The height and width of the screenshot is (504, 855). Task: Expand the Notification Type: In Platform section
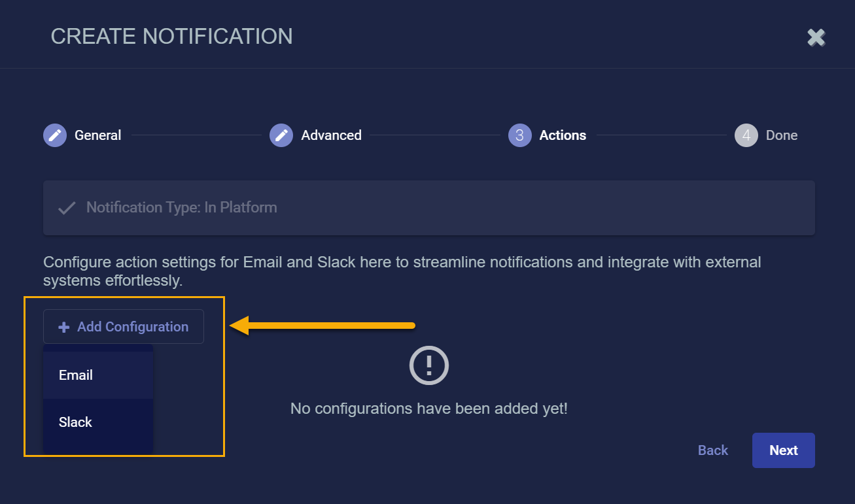(x=428, y=208)
